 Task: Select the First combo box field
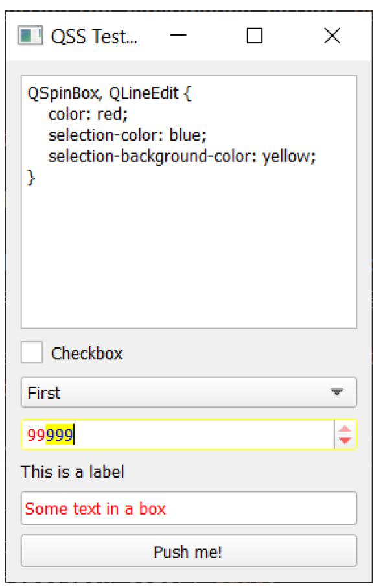[x=189, y=392]
